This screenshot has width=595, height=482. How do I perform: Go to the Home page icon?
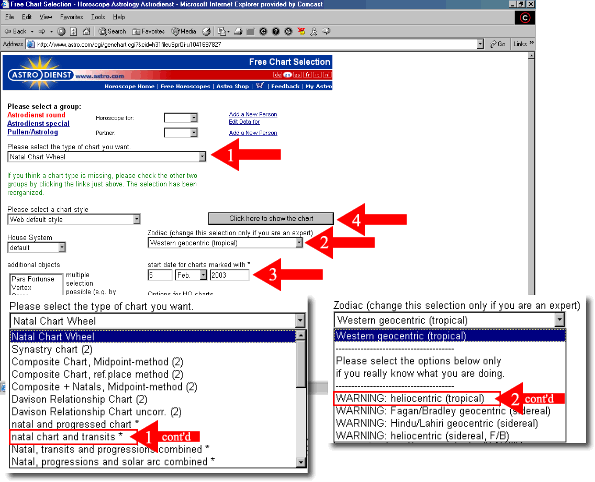coord(87,32)
